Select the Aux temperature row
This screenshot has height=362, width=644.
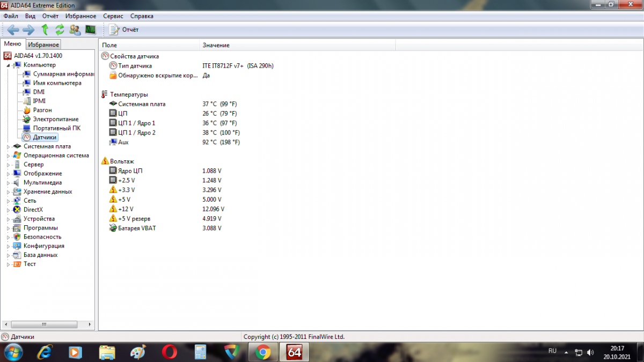coord(123,142)
